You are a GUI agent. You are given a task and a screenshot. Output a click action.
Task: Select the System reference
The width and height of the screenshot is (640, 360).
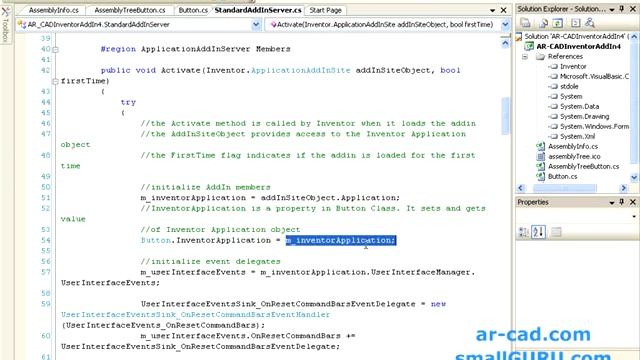tap(571, 96)
